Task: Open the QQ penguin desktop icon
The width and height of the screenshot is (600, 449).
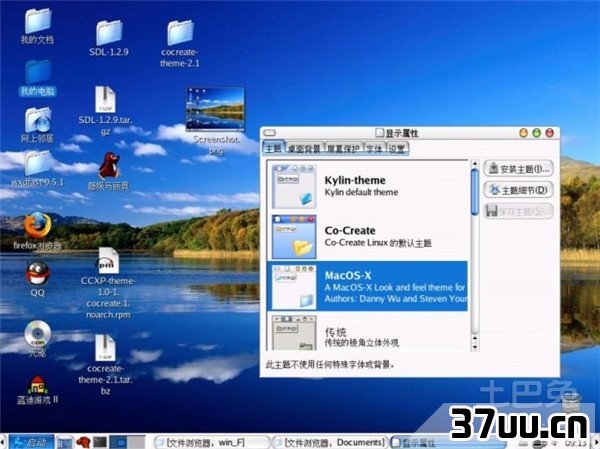Action: coord(37,272)
